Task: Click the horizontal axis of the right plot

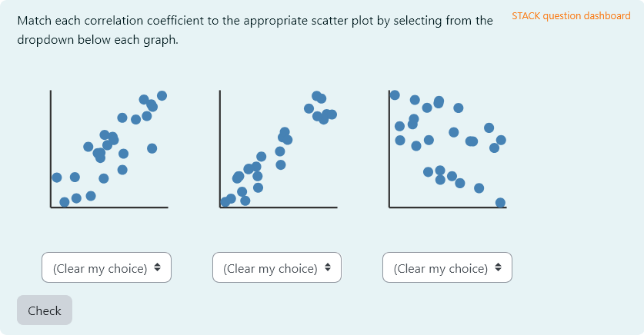Action: click(447, 207)
